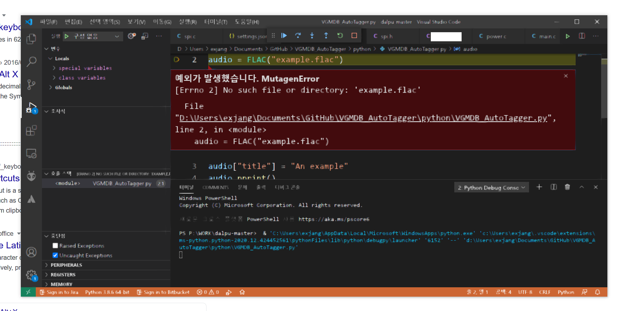Open more actions in debug sidebar header
Screen dimensions: 644x311
tap(159, 36)
